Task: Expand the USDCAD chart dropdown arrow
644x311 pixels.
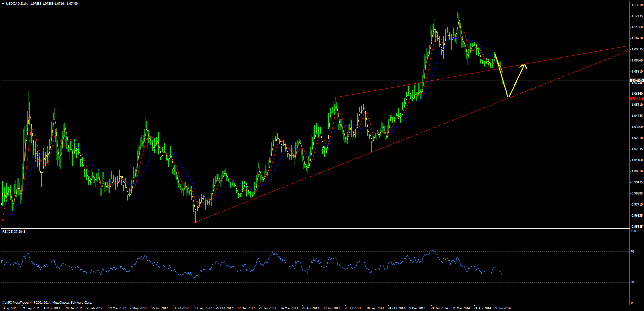Action: pos(3,3)
